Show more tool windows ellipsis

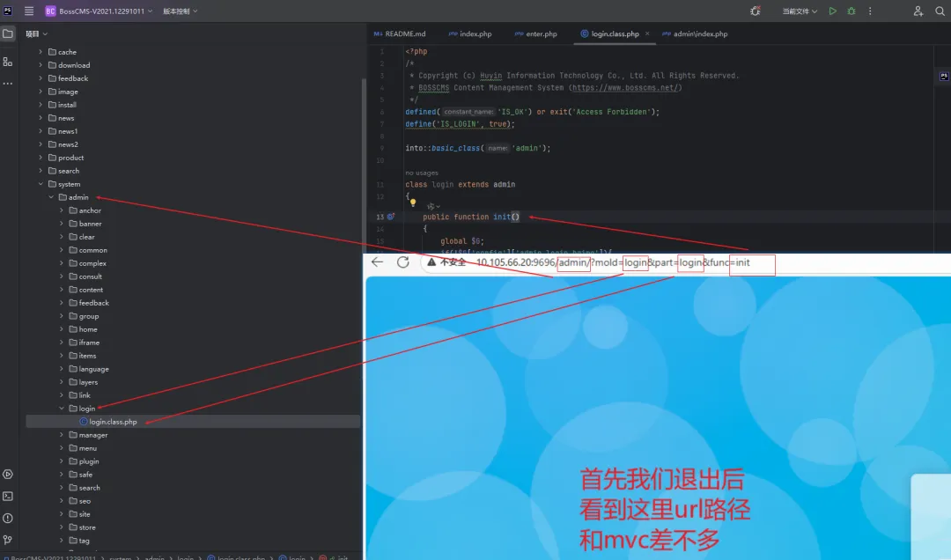click(8, 84)
